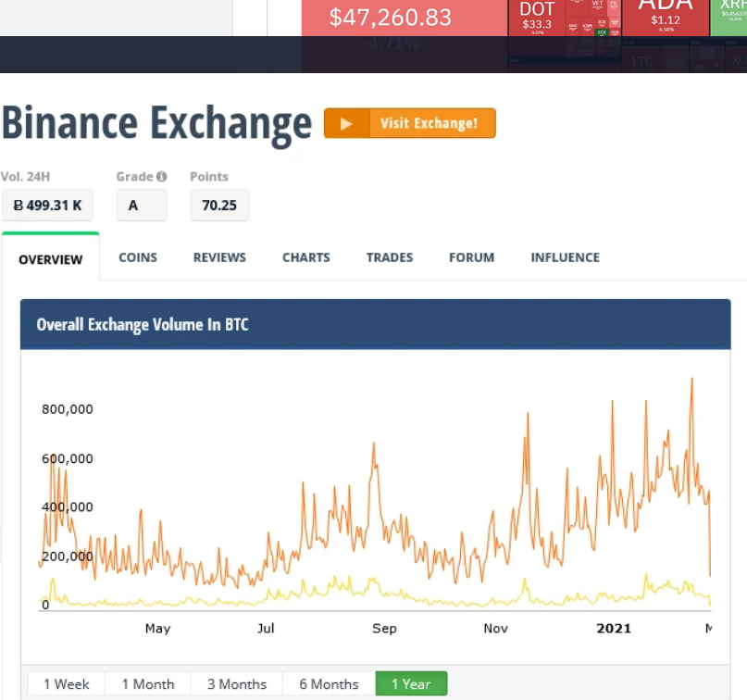The image size is (747, 700).
Task: Switch to the Coins tab
Action: [x=138, y=257]
